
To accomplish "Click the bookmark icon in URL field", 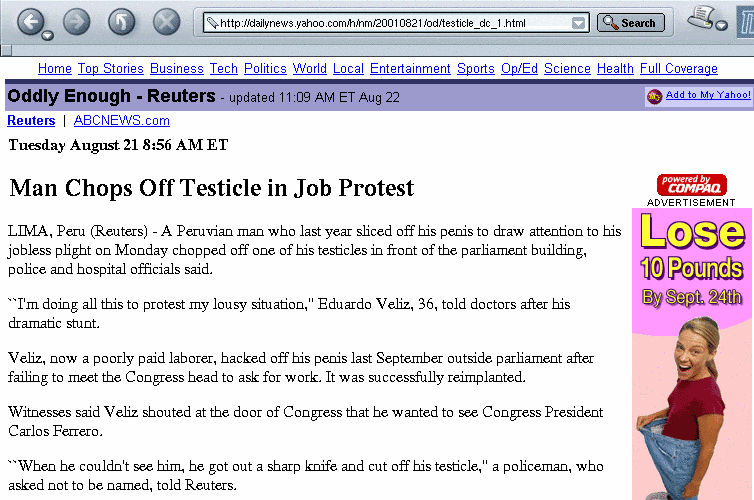I will [x=212, y=23].
